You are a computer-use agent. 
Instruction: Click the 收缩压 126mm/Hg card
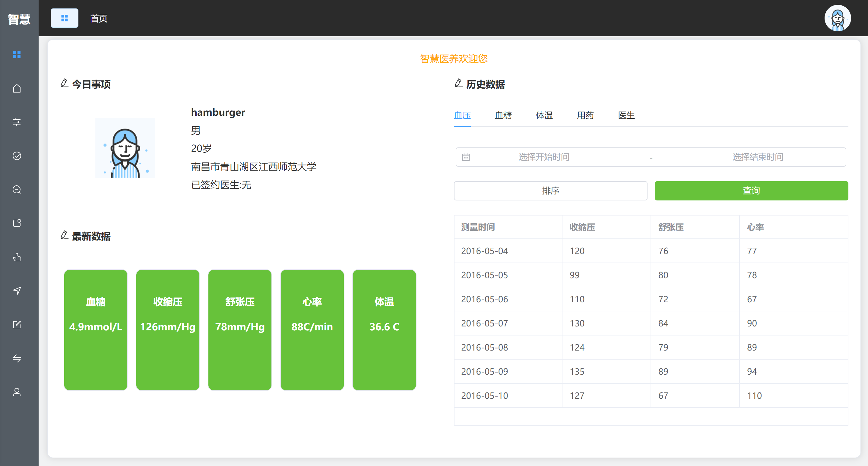[168, 330]
